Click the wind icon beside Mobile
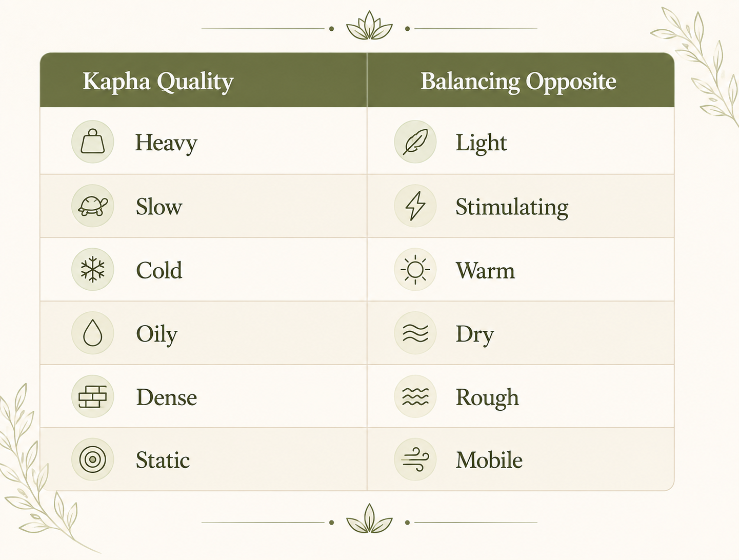This screenshot has width=739, height=560. tap(415, 459)
